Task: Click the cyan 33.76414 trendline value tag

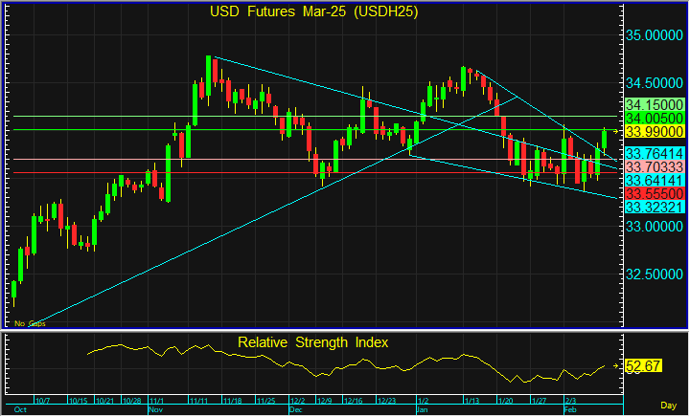Action: click(654, 154)
